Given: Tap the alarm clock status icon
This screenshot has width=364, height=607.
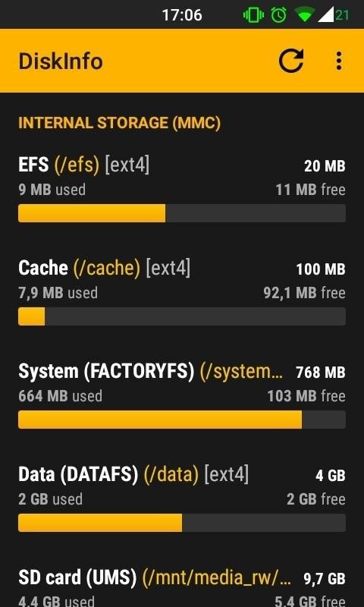Looking at the screenshot, I should pyautogui.click(x=278, y=15).
